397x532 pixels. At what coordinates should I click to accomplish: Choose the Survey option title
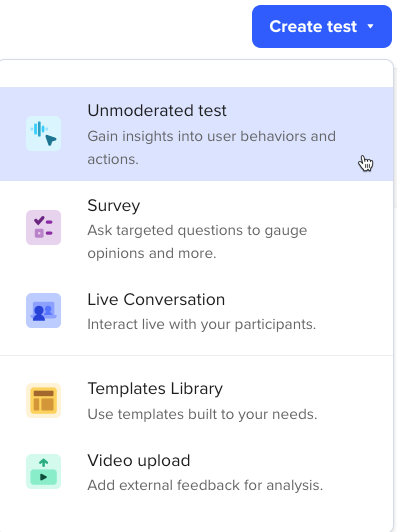114,206
